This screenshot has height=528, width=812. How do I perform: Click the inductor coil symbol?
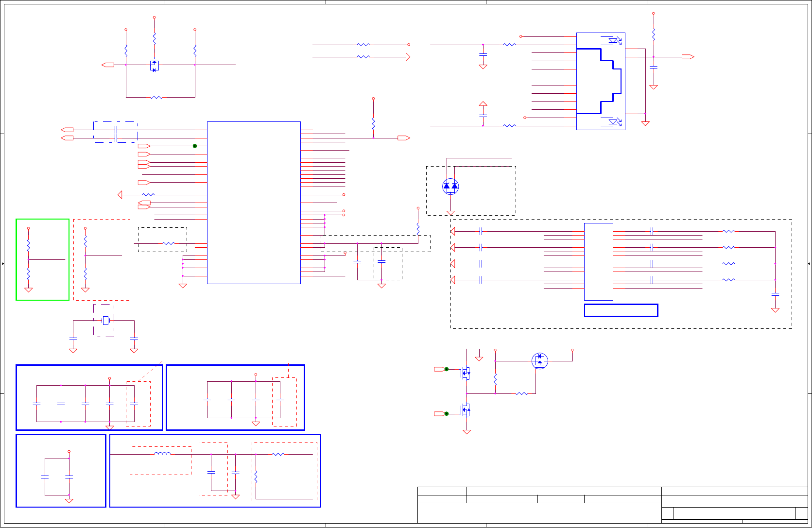[162, 454]
